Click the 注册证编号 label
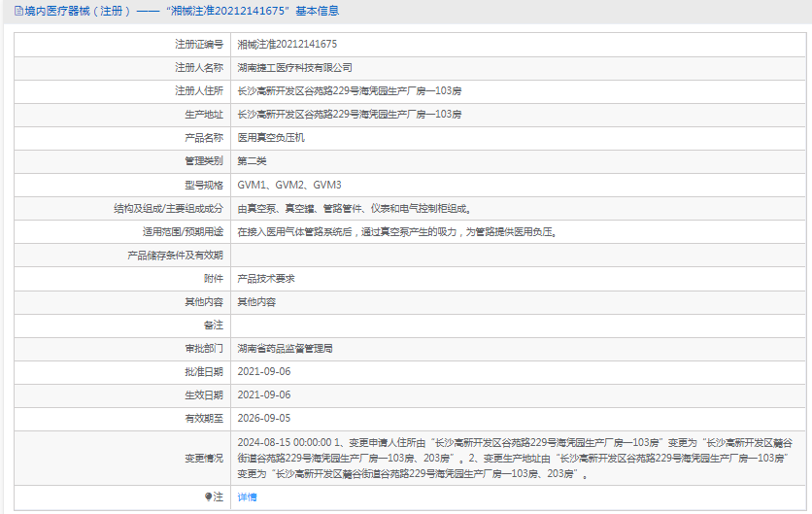The width and height of the screenshot is (812, 514). click(x=199, y=44)
